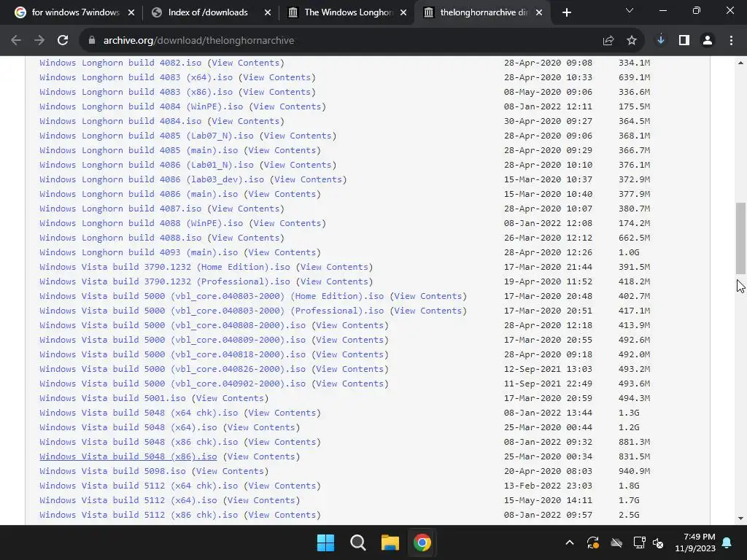Open Longhorn build 4085 (Lab07_N).iso link
The image size is (747, 560).
click(x=147, y=136)
